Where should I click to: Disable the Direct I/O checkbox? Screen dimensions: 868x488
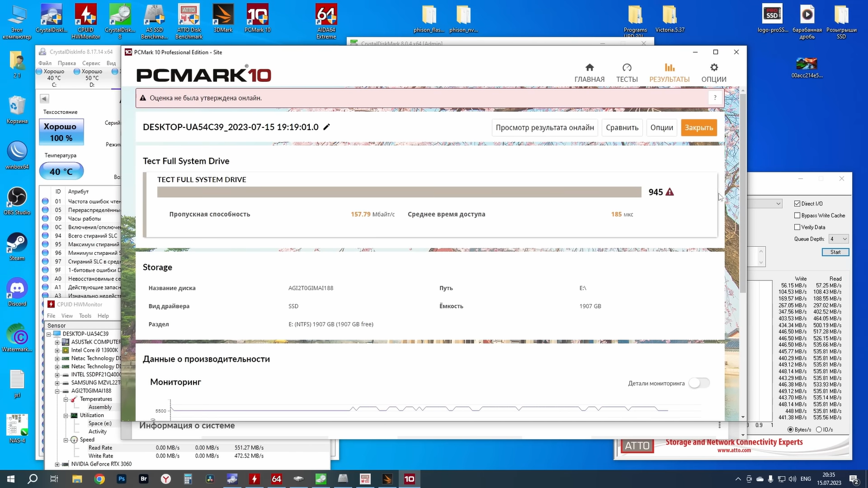[x=797, y=204]
